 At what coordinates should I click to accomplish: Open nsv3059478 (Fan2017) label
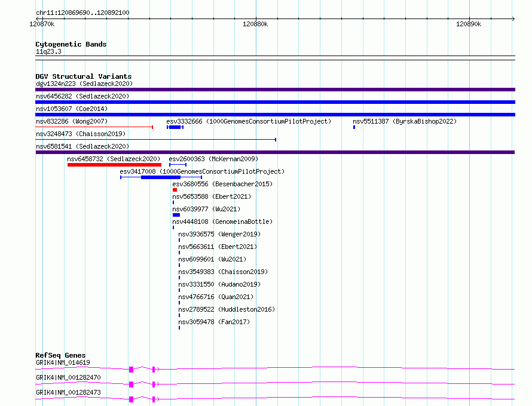(214, 322)
